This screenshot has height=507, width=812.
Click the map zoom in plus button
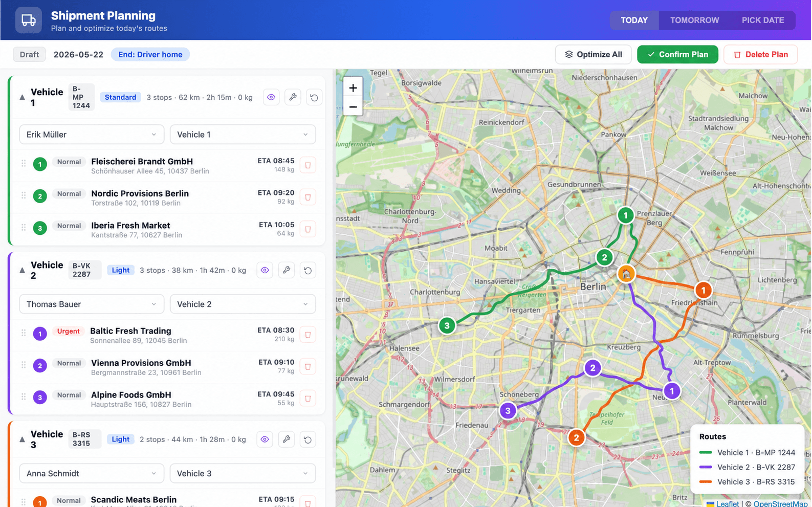point(353,88)
